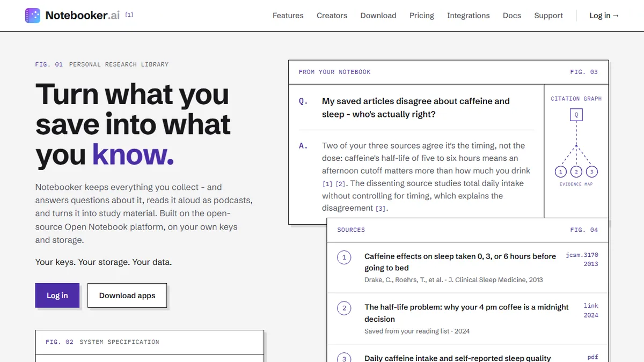
Task: Click 'Saved from your reading list · 2024'
Action: coord(417,331)
